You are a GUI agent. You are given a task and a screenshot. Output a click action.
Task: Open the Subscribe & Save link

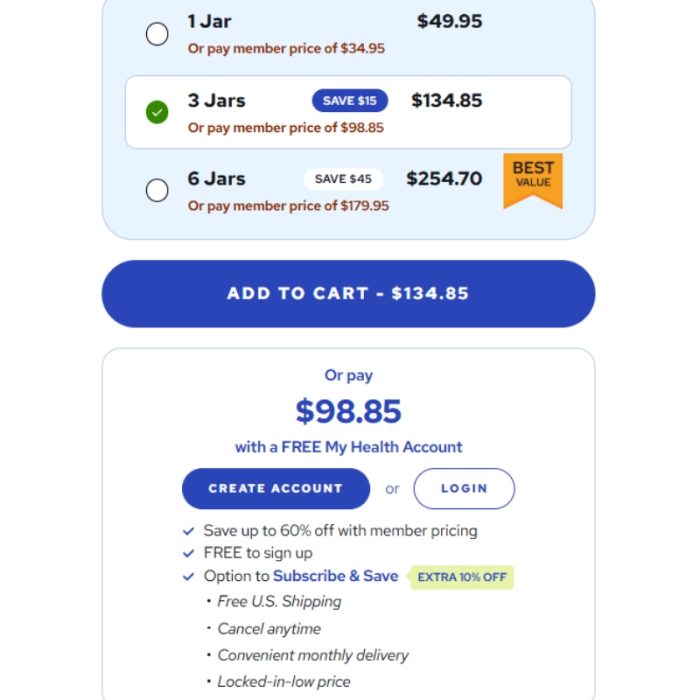tap(335, 576)
